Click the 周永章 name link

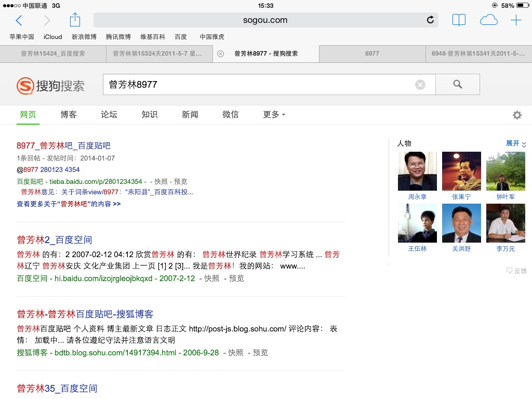point(417,197)
